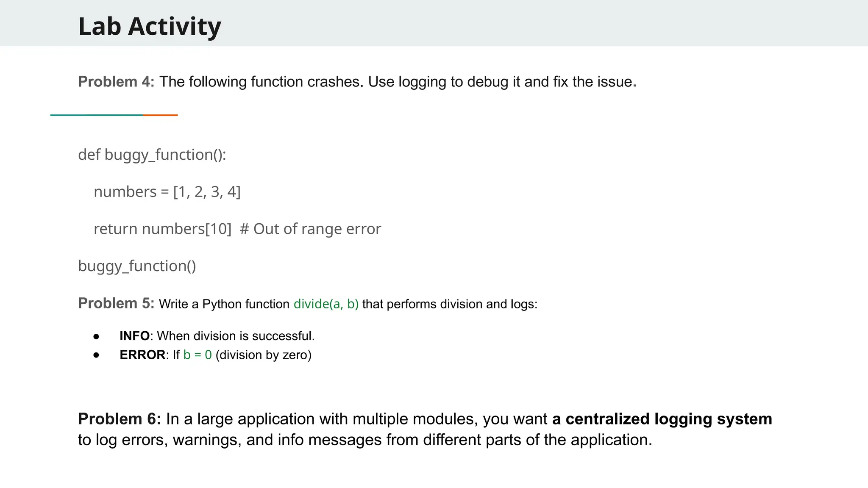This screenshot has width=868, height=488.
Task: Click the '(division by zero)' text
Action: coord(264,355)
